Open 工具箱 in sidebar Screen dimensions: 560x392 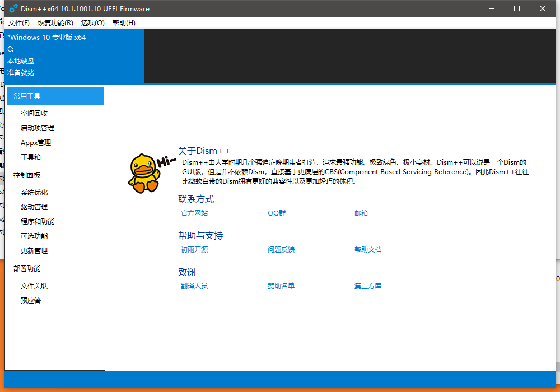click(x=31, y=157)
